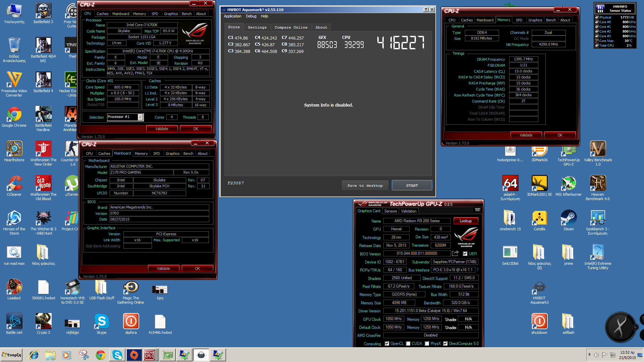
Task: Open Intel Extreme Tuning Utility icon
Action: [x=598, y=257]
